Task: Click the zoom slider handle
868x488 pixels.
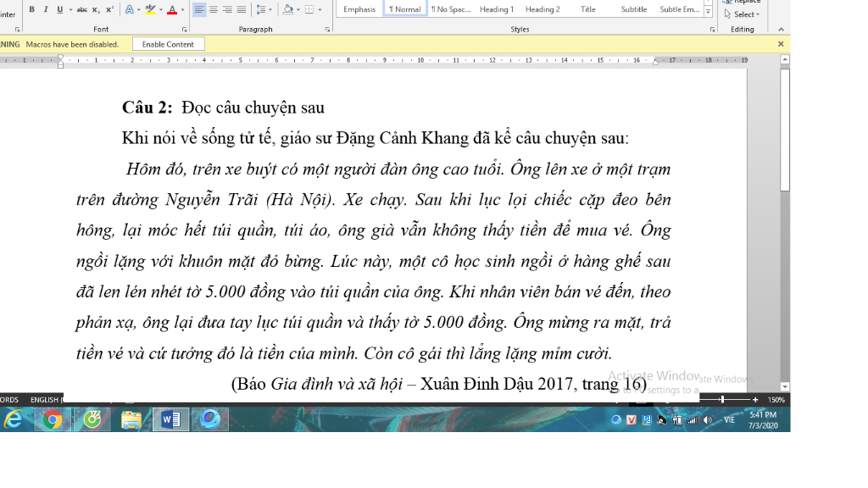Action: [x=722, y=399]
